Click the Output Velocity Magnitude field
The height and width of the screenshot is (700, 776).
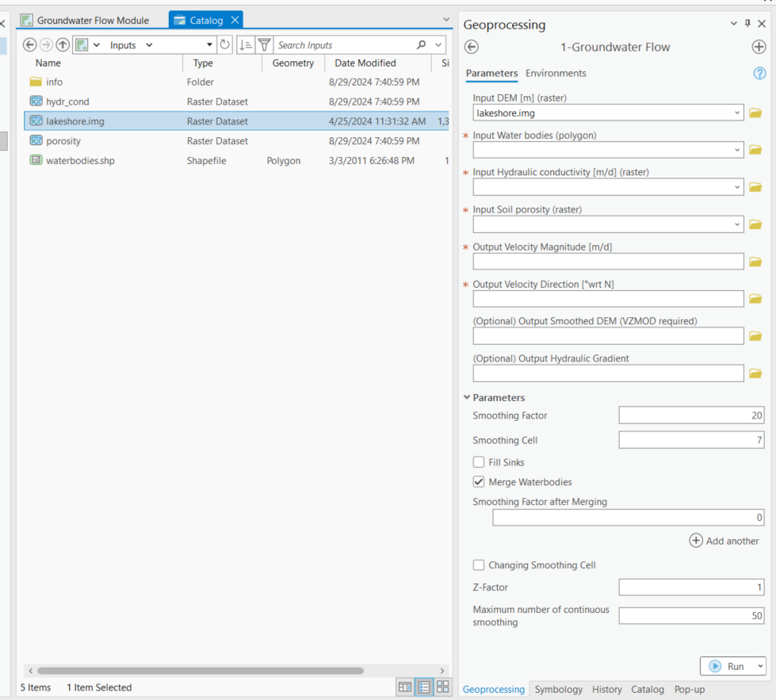[x=608, y=262]
